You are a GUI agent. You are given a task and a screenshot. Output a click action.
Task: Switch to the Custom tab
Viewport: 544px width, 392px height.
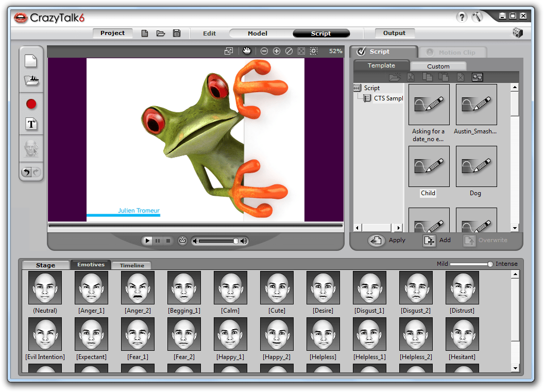[x=438, y=66]
